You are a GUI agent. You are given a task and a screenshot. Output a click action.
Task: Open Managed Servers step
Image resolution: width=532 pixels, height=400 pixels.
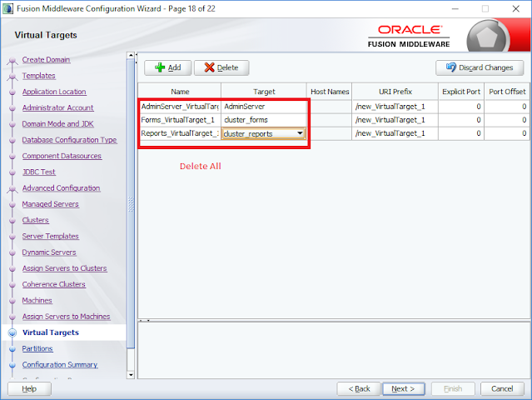click(51, 204)
